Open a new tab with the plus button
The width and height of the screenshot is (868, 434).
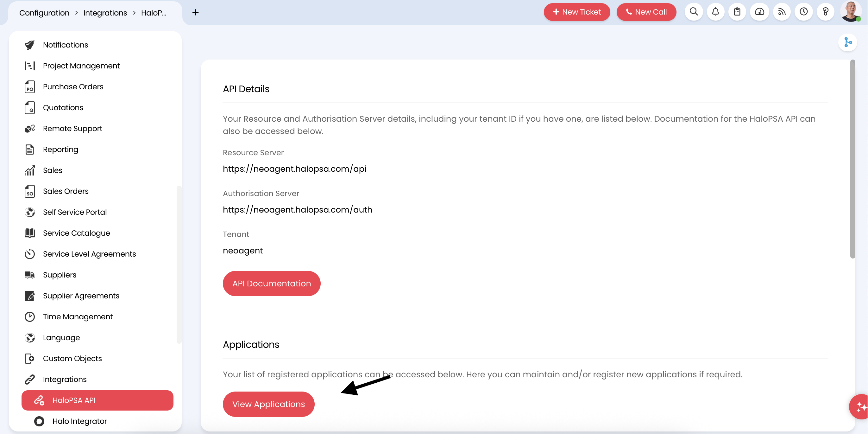pyautogui.click(x=195, y=12)
